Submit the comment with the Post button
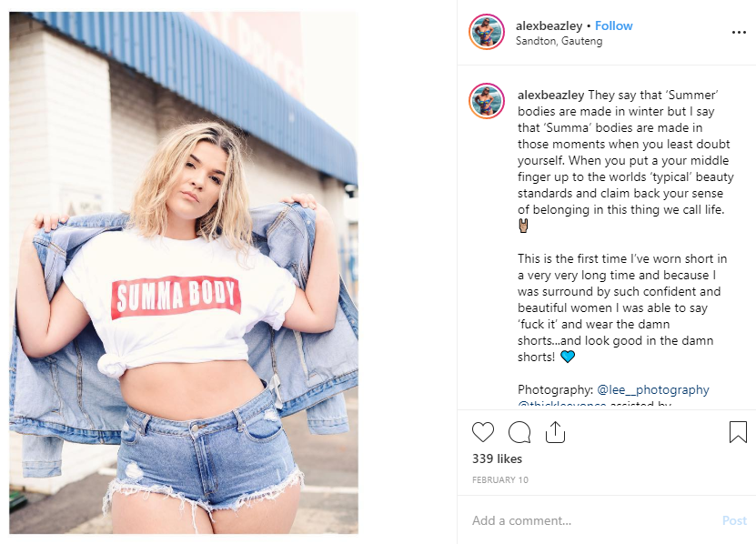Image resolution: width=756 pixels, height=544 pixels. (x=734, y=520)
